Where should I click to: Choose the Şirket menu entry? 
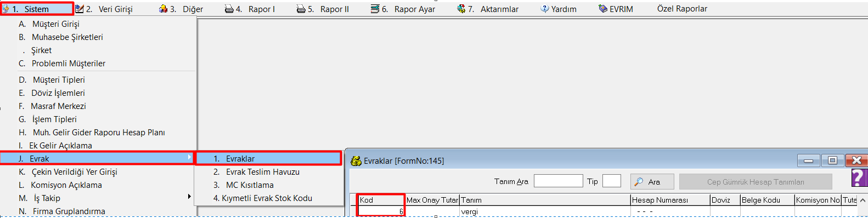(x=99, y=50)
